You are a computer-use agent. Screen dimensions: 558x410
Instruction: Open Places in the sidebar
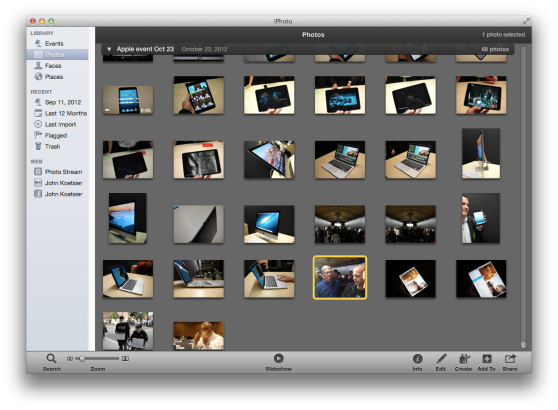[x=54, y=77]
